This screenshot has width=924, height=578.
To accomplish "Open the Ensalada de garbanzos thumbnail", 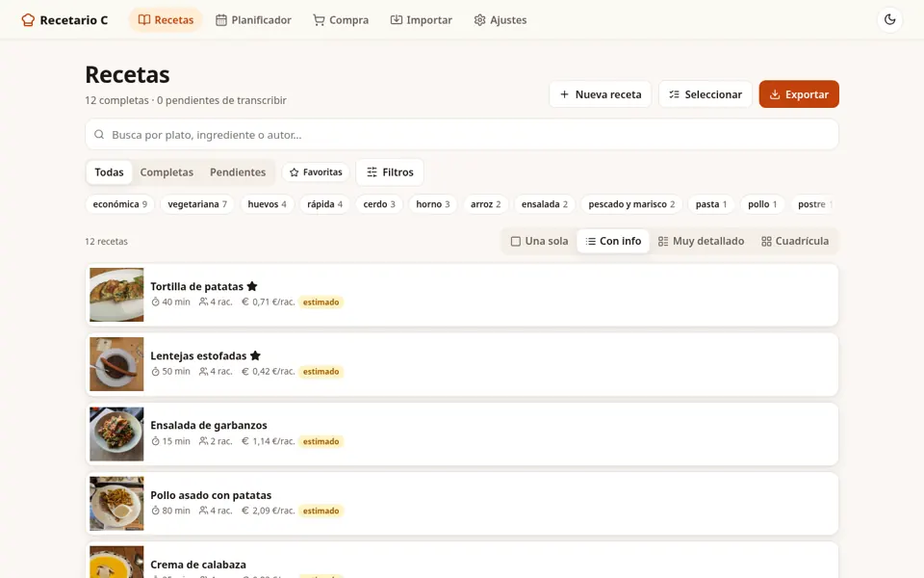I will 116,434.
